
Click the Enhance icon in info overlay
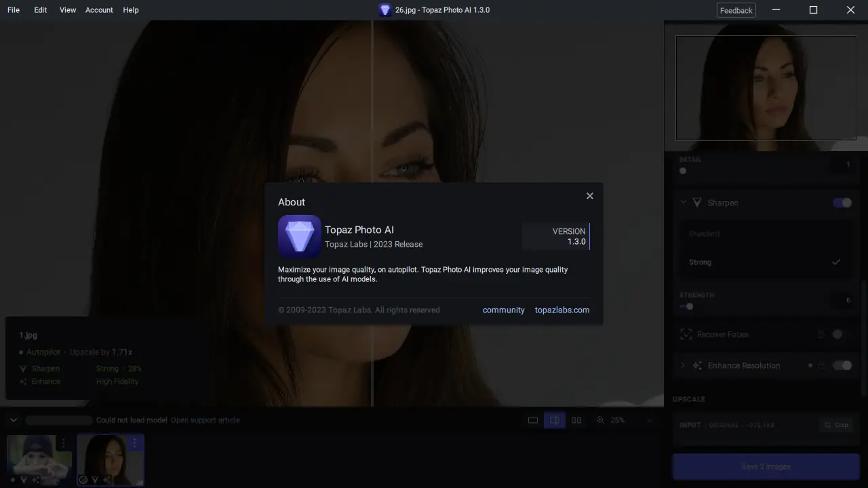click(x=24, y=382)
